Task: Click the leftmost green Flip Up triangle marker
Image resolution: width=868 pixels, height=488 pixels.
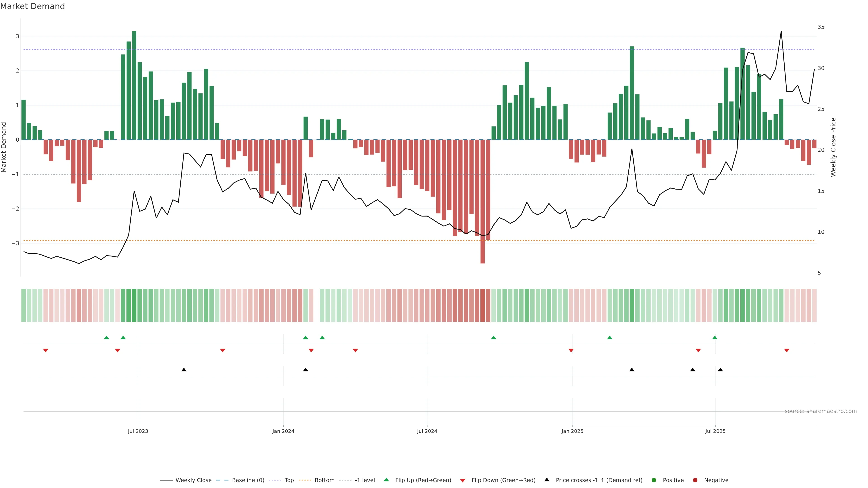Action: 106,338
